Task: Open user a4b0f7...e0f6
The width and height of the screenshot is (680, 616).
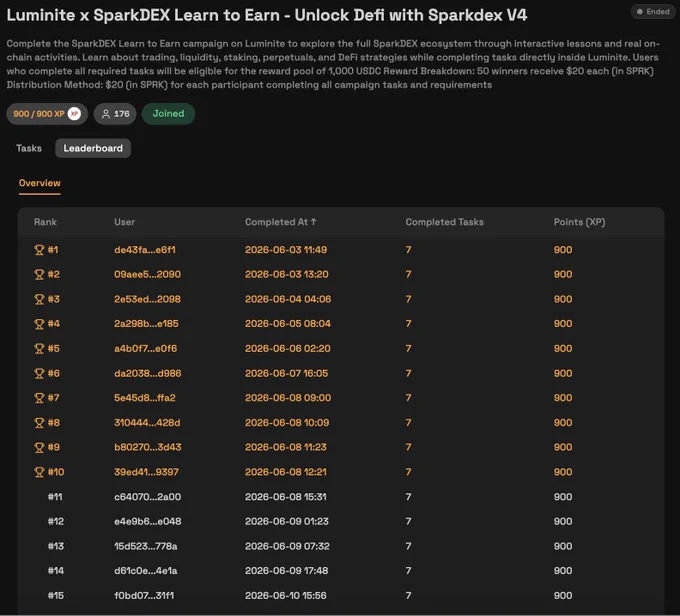Action: (146, 348)
